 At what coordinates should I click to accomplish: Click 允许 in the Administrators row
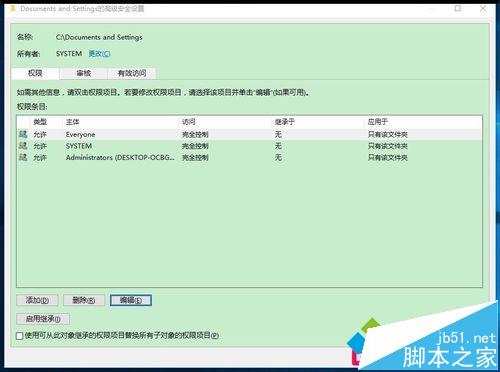click(x=40, y=157)
